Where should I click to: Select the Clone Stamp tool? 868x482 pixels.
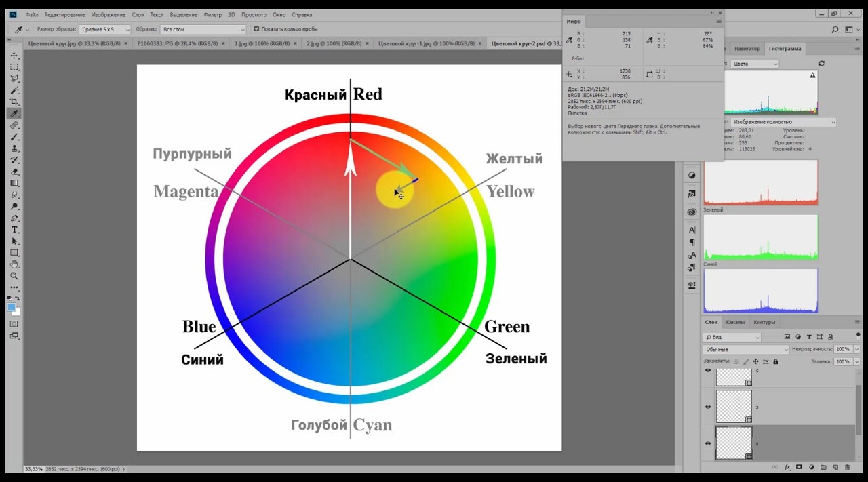[14, 148]
